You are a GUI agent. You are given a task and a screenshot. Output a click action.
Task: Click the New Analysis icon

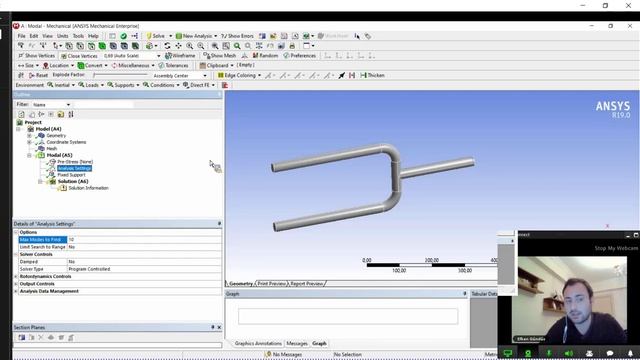(x=179, y=36)
